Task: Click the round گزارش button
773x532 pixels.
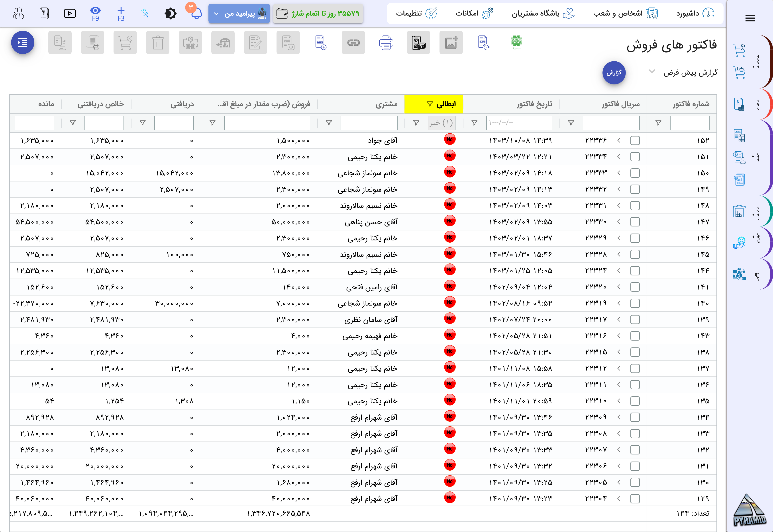Action: (614, 73)
